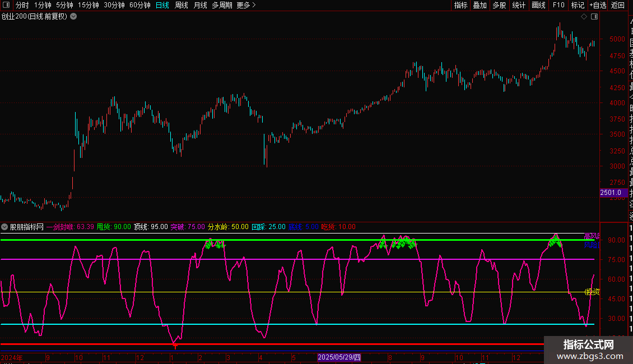Switch to the 周线 weekly tab
Image resolution: width=633 pixels, height=364 pixels.
pyautogui.click(x=181, y=5)
